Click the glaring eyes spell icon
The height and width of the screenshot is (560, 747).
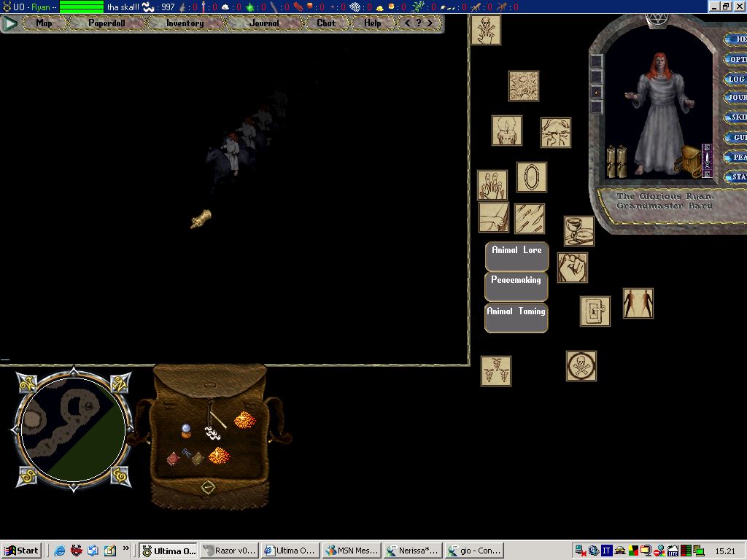(x=555, y=133)
